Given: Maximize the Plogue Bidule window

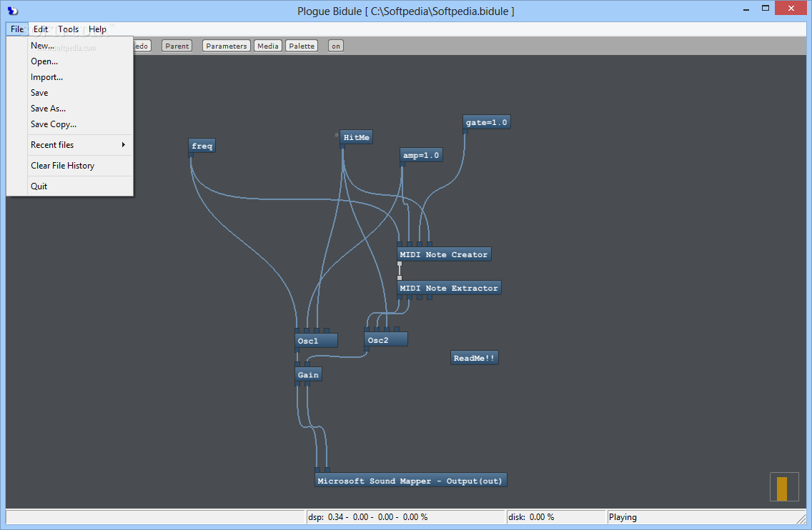Looking at the screenshot, I should (x=766, y=9).
